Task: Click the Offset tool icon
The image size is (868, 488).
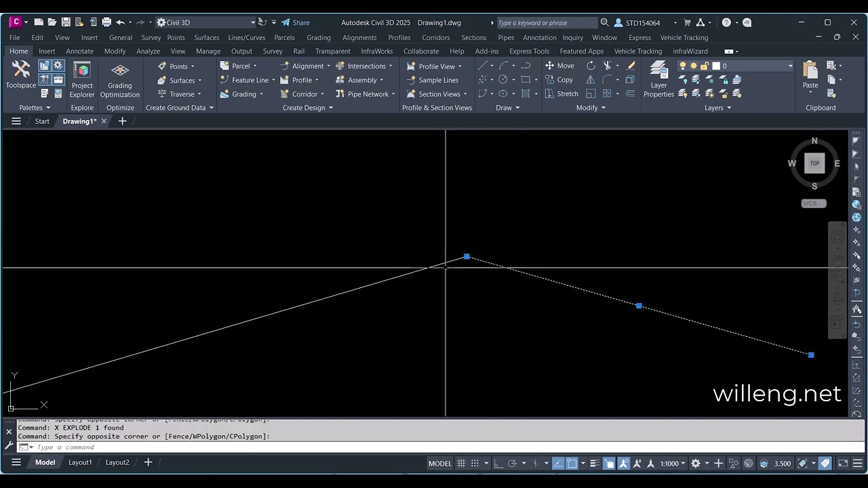Action: [629, 94]
